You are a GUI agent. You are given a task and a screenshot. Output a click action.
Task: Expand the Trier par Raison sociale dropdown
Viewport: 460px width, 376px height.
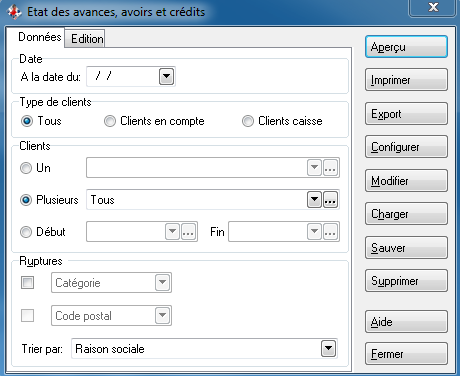click(328, 349)
